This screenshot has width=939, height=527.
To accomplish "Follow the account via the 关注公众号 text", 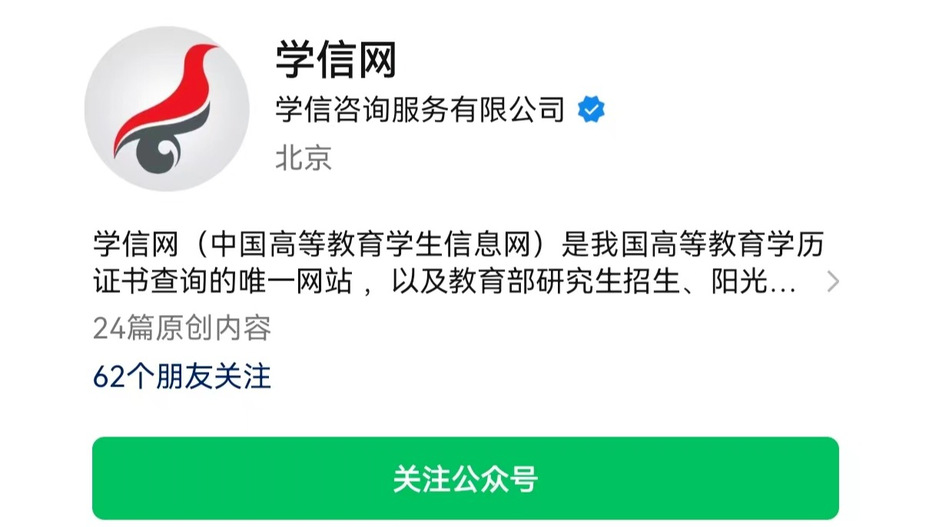I will [x=465, y=478].
